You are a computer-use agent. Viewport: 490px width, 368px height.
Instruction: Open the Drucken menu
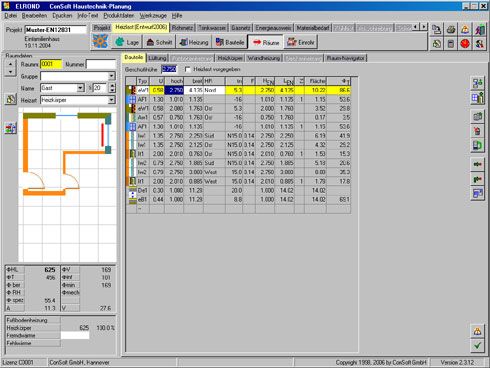(x=62, y=16)
